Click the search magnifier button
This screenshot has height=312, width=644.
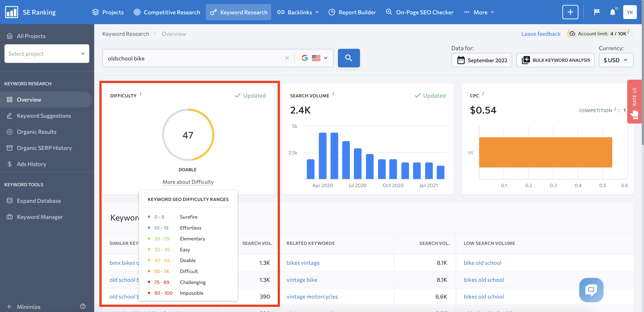pyautogui.click(x=348, y=58)
